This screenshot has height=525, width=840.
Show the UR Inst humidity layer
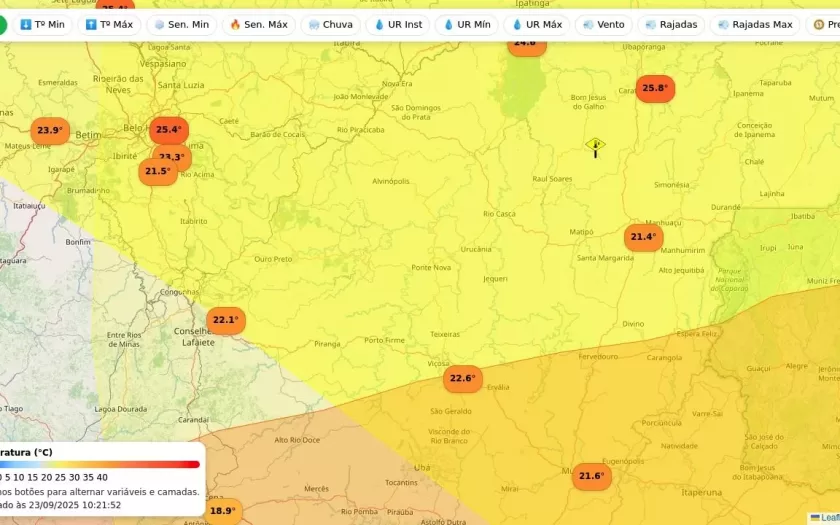tap(397, 25)
